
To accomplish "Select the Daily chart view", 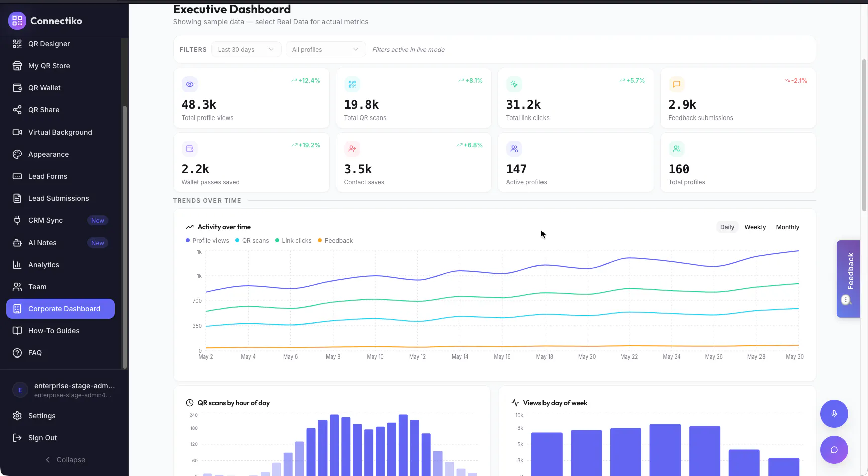I will tap(727, 227).
